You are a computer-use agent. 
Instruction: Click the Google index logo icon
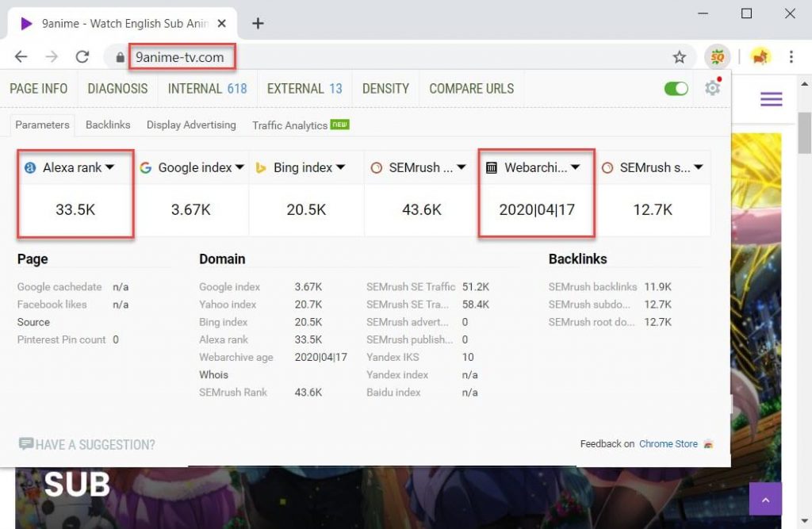click(146, 167)
